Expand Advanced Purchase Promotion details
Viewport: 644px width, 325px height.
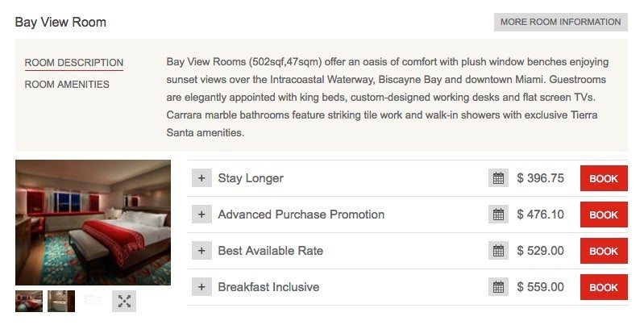tap(202, 215)
